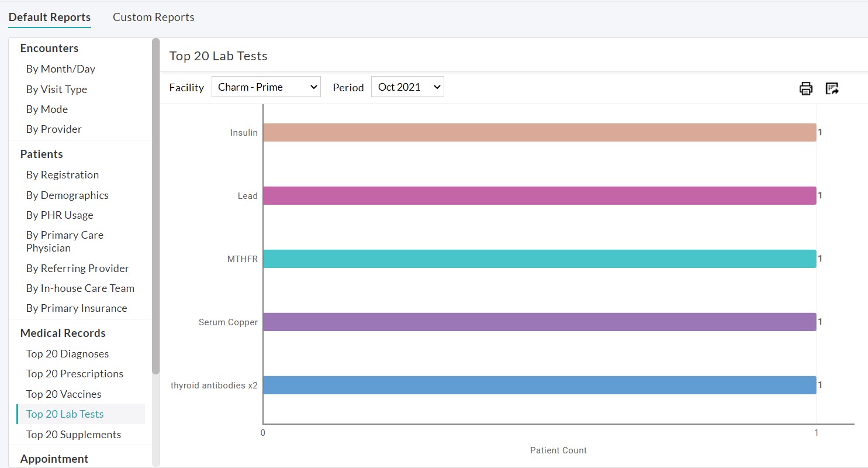The height and width of the screenshot is (468, 868).
Task: Click the print report icon
Action: (805, 88)
